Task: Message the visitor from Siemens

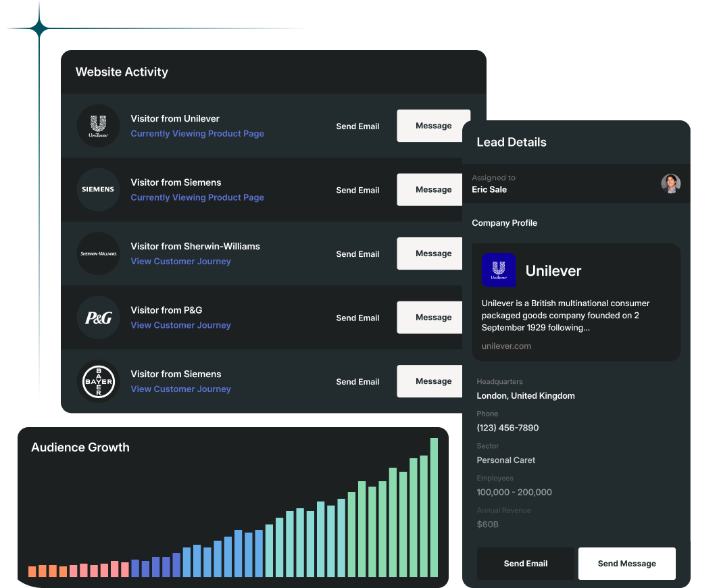Action: (433, 189)
